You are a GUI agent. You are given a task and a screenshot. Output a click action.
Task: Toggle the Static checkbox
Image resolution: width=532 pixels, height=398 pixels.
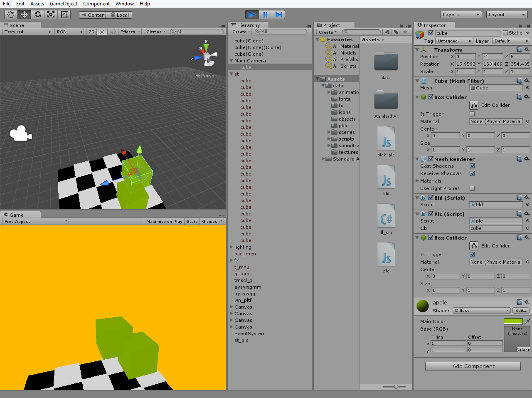505,33
